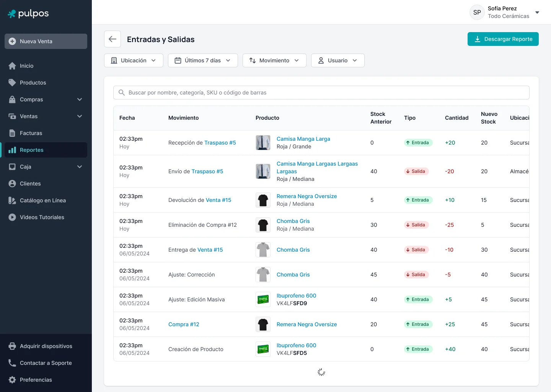Open the Traspaso #5 link in Recepción row
This screenshot has height=392, width=551.
click(x=220, y=143)
